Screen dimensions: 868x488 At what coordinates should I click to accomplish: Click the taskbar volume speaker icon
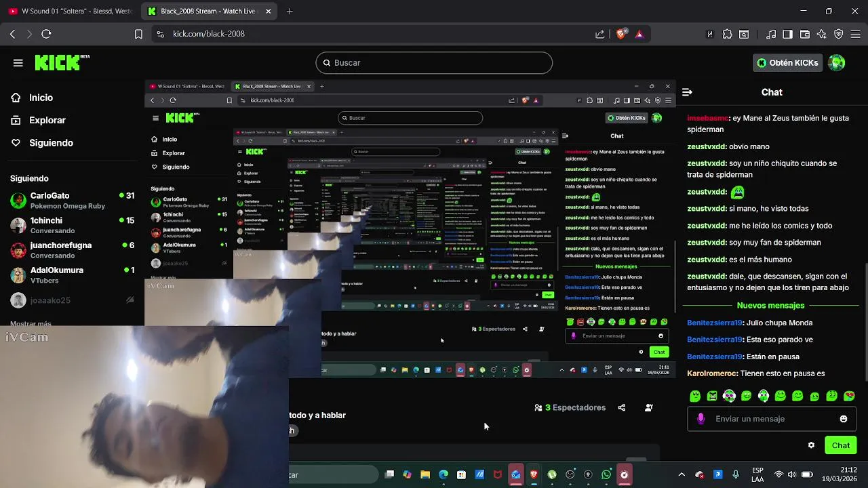tap(793, 474)
